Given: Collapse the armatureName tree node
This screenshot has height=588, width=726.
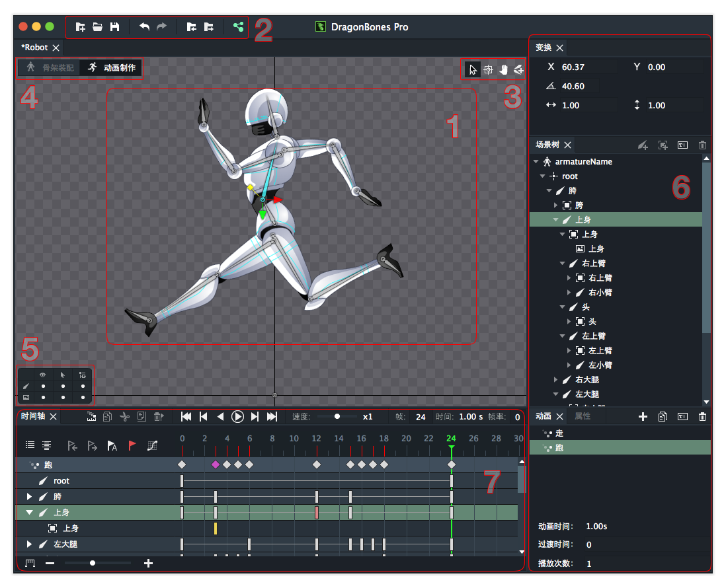Looking at the screenshot, I should [x=536, y=161].
